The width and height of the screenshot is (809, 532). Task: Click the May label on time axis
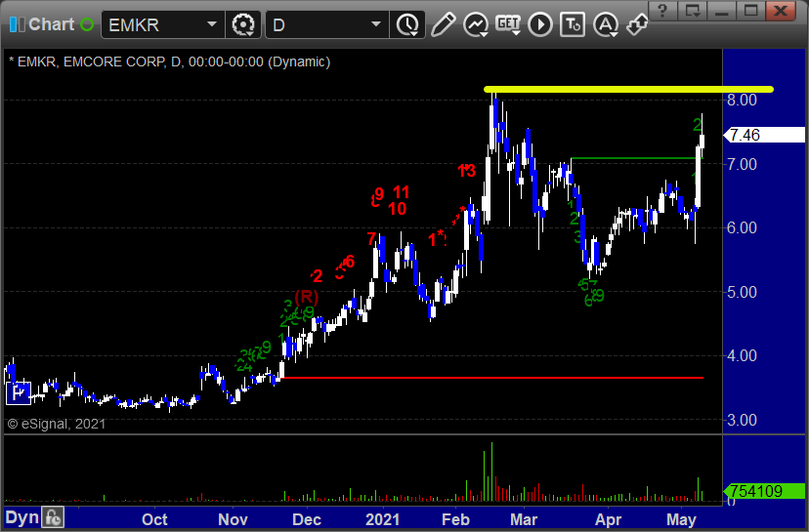681,519
